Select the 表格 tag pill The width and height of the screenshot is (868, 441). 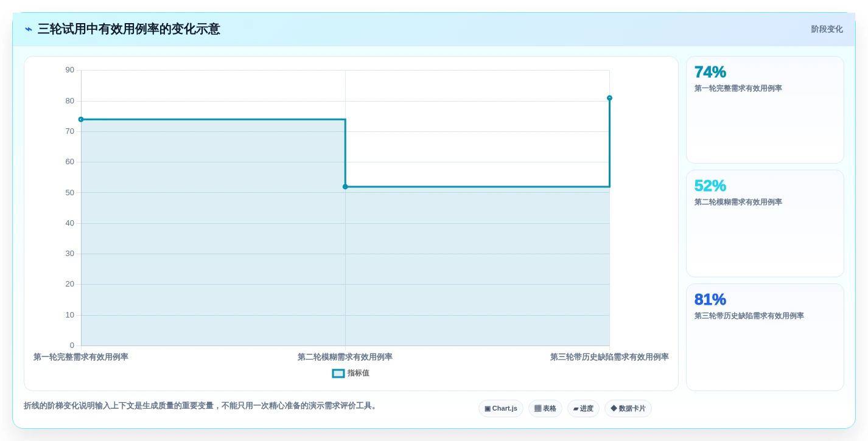pyautogui.click(x=545, y=408)
